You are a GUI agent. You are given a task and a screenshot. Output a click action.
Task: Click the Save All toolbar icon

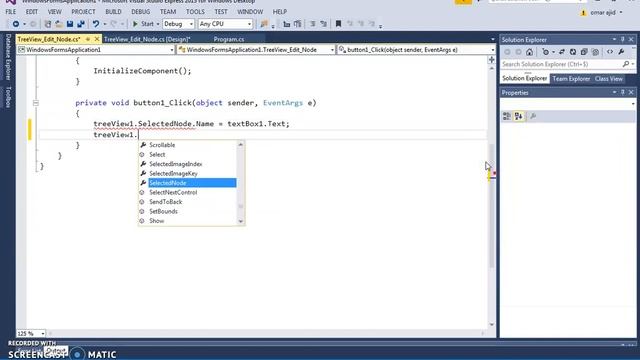81,24
